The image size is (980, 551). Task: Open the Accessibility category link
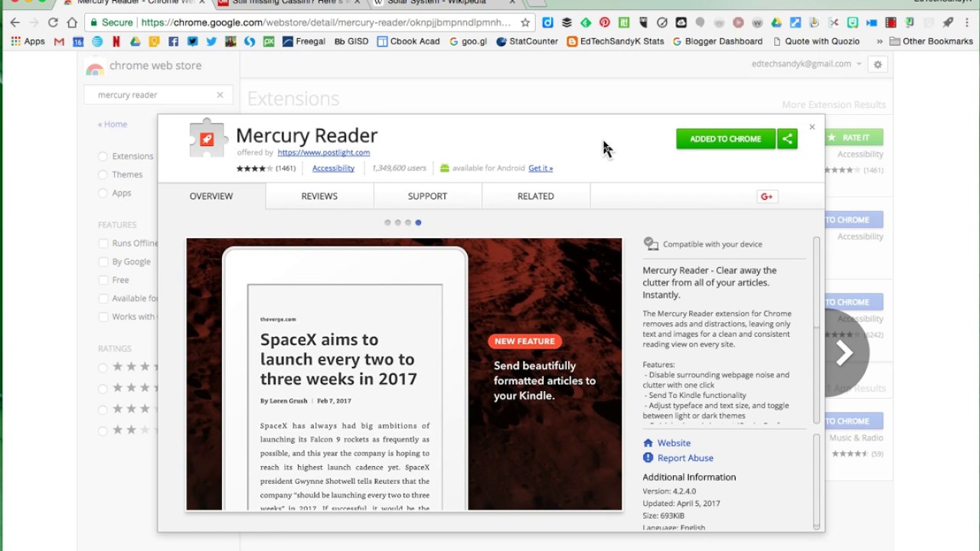click(333, 168)
